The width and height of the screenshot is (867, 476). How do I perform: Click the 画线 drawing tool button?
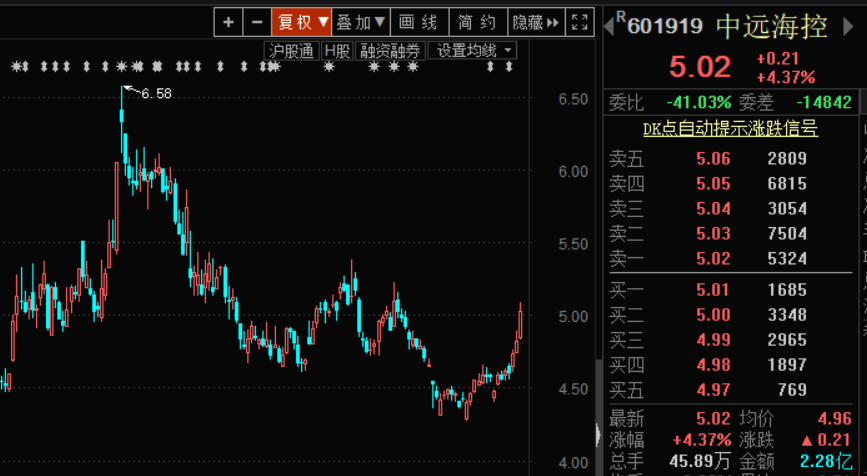click(x=418, y=22)
